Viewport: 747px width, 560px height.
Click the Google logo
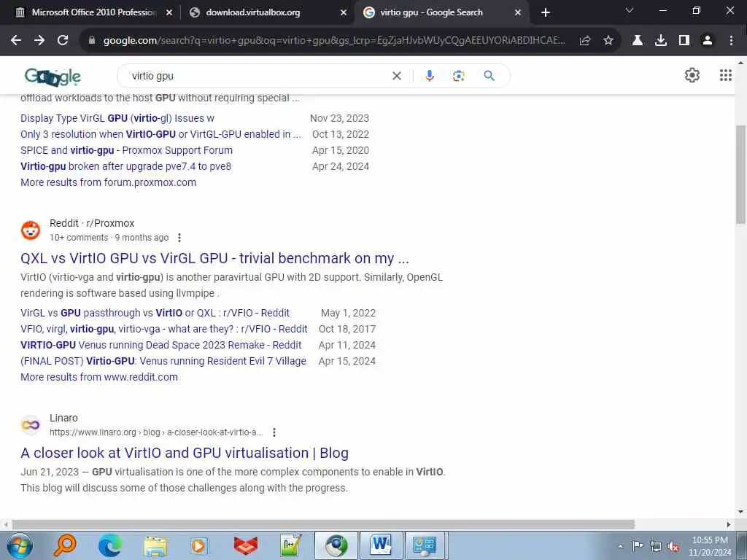point(53,76)
